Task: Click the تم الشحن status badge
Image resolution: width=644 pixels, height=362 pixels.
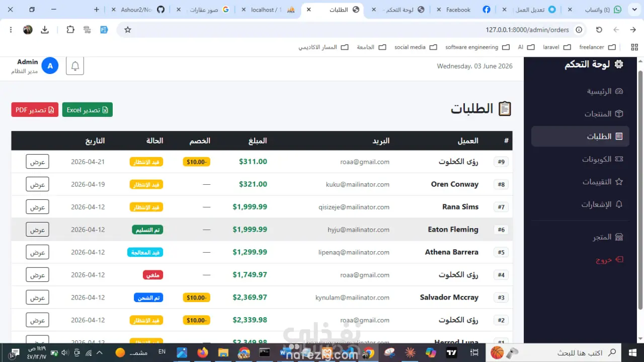Action: pyautogui.click(x=148, y=298)
